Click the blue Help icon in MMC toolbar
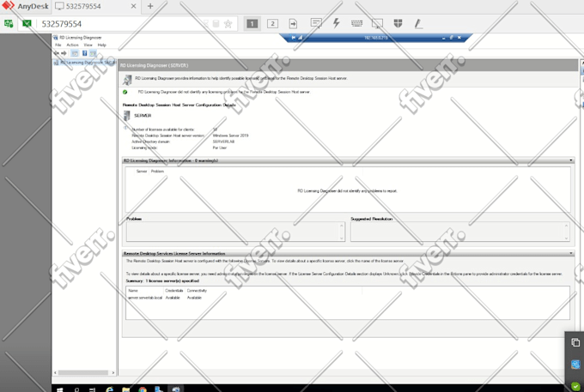Image resolution: width=584 pixels, height=392 pixels. [x=84, y=53]
